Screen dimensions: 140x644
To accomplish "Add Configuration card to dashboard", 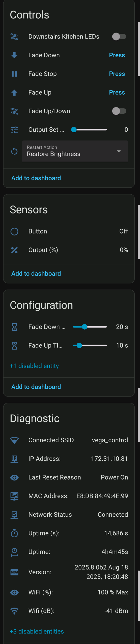I will coord(36,387).
